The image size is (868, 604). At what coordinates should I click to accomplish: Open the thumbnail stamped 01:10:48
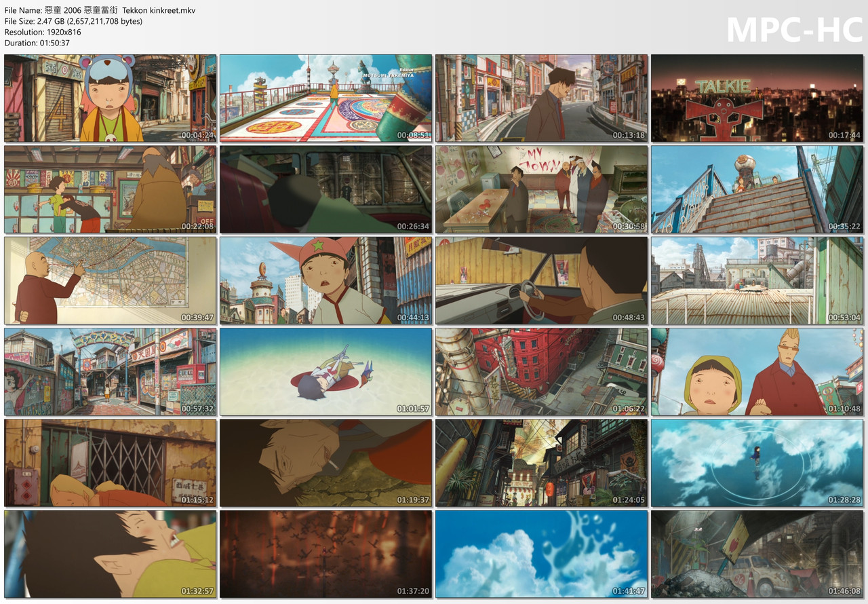[757, 372]
